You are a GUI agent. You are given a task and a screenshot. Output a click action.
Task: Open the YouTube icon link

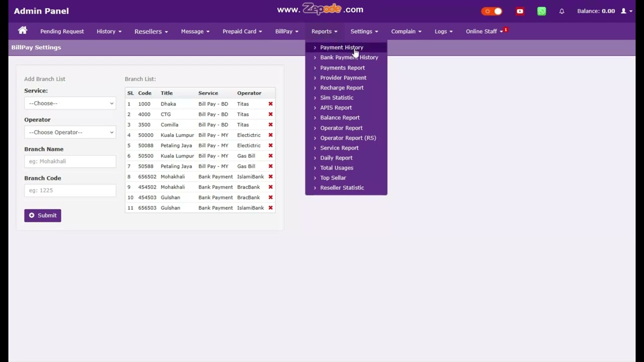point(520,11)
